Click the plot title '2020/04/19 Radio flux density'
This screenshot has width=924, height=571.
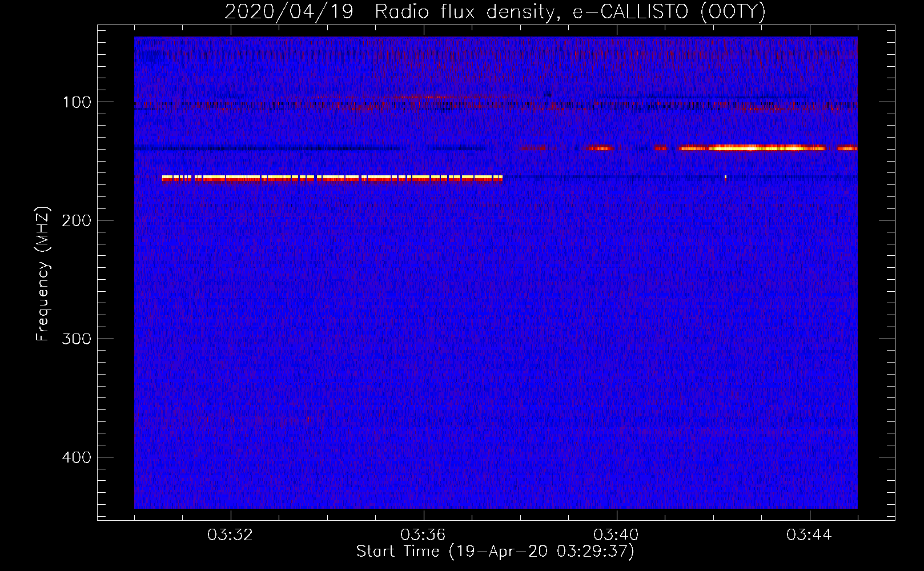click(495, 11)
